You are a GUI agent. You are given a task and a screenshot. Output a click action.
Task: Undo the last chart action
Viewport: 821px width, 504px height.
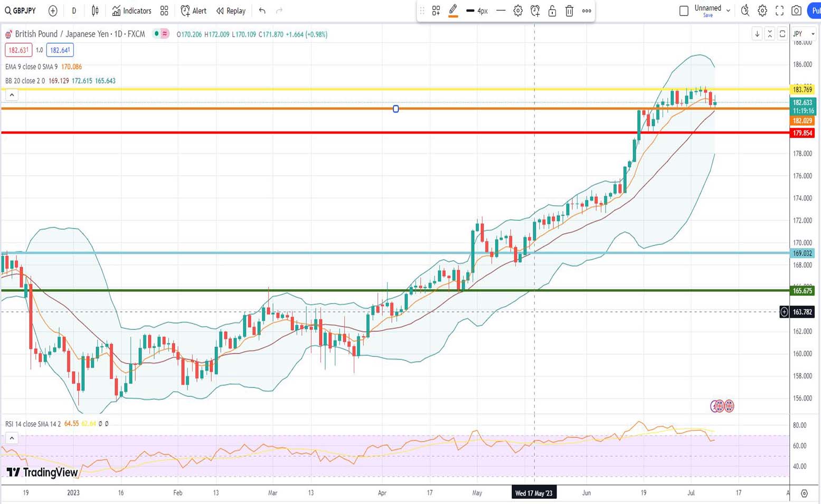(262, 11)
